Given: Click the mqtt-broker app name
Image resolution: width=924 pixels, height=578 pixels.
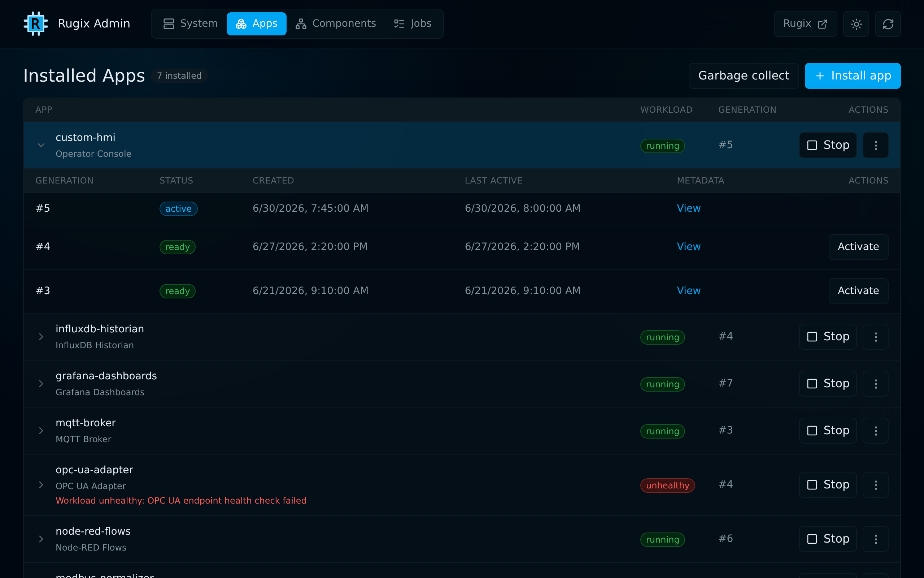Looking at the screenshot, I should pos(86,423).
